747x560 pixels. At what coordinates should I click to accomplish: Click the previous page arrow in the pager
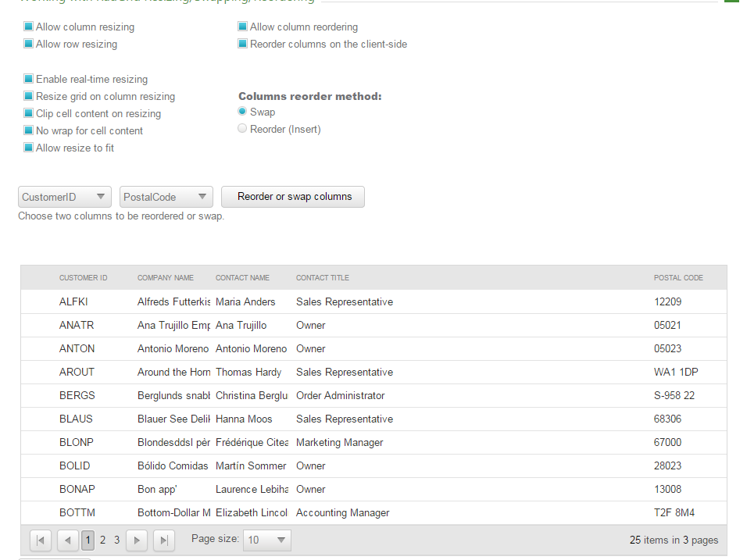(67, 540)
